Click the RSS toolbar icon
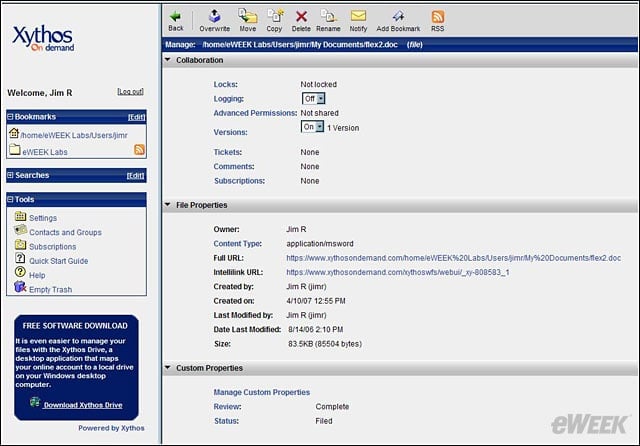640x446 pixels. pyautogui.click(x=438, y=17)
